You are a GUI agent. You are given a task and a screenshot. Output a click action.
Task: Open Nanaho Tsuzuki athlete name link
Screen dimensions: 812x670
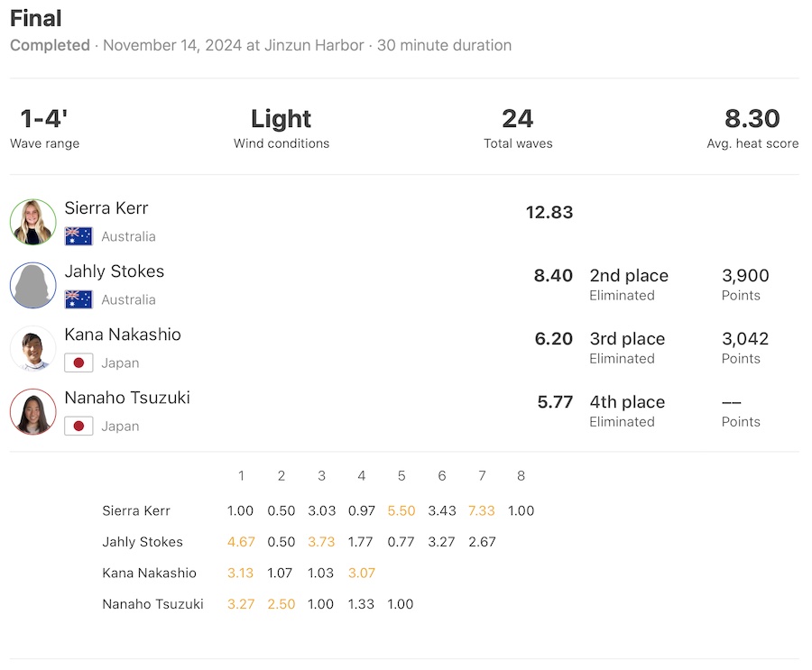pyautogui.click(x=127, y=398)
